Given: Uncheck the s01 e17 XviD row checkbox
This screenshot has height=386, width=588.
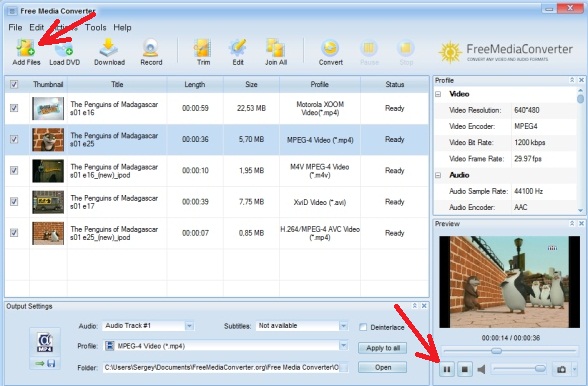Looking at the screenshot, I should (14, 201).
